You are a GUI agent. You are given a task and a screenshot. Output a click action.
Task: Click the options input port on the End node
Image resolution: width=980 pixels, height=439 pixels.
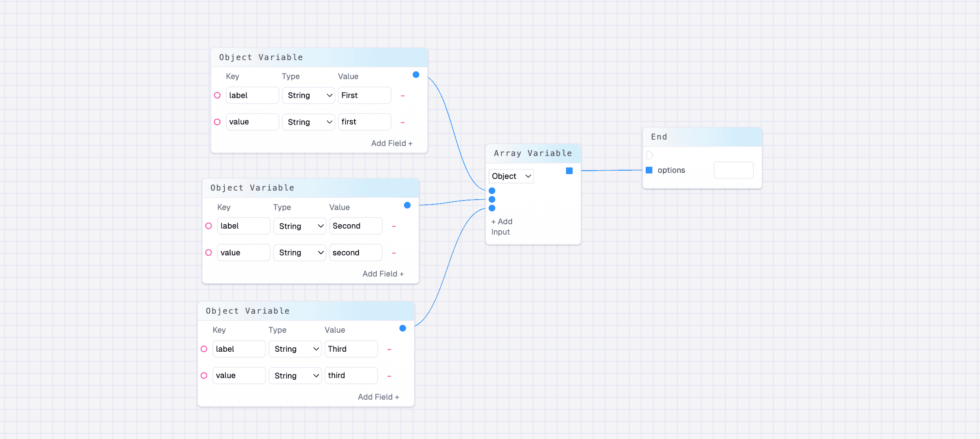tap(649, 170)
